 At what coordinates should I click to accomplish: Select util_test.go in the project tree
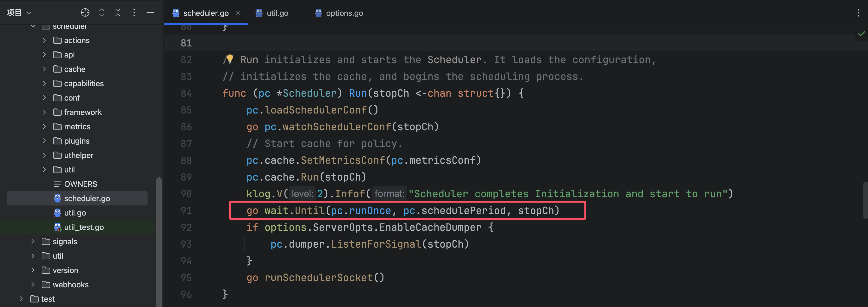point(84,227)
